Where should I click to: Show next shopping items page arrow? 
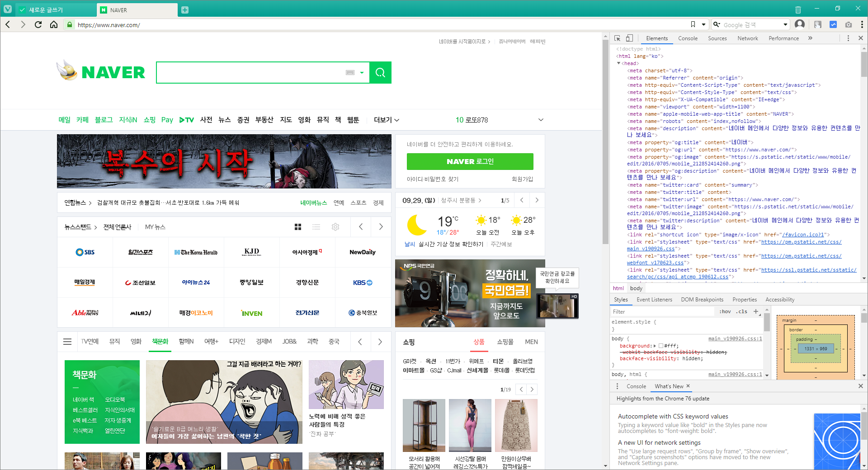[x=532, y=389]
